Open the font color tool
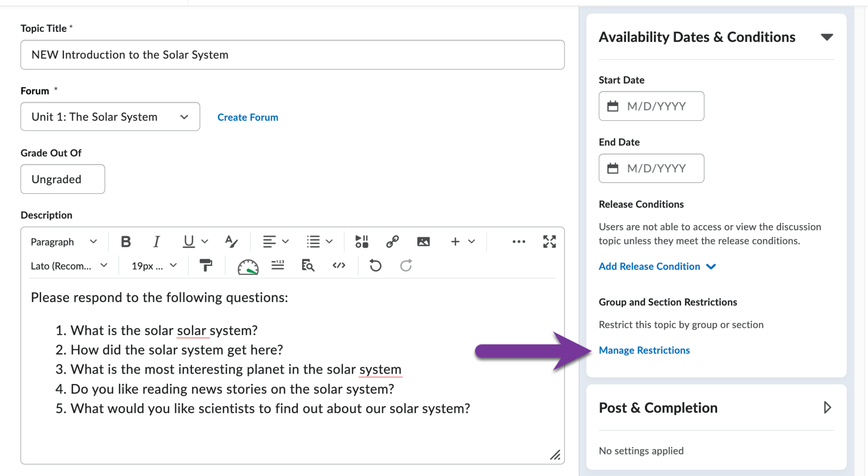The height and width of the screenshot is (476, 868). [231, 241]
